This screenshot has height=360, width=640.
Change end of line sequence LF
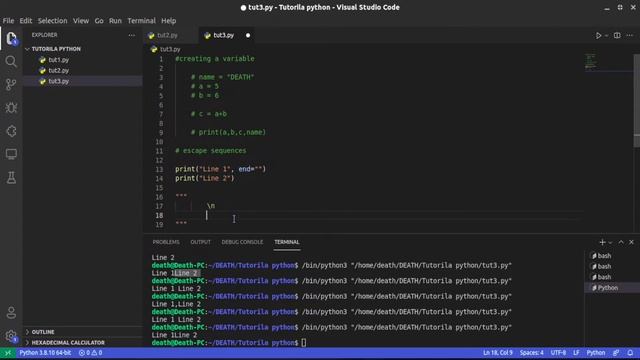click(576, 353)
